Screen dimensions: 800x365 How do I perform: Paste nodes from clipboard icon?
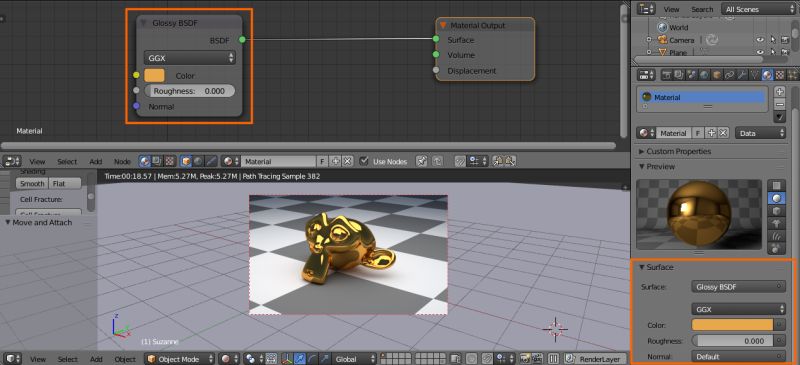[510, 161]
